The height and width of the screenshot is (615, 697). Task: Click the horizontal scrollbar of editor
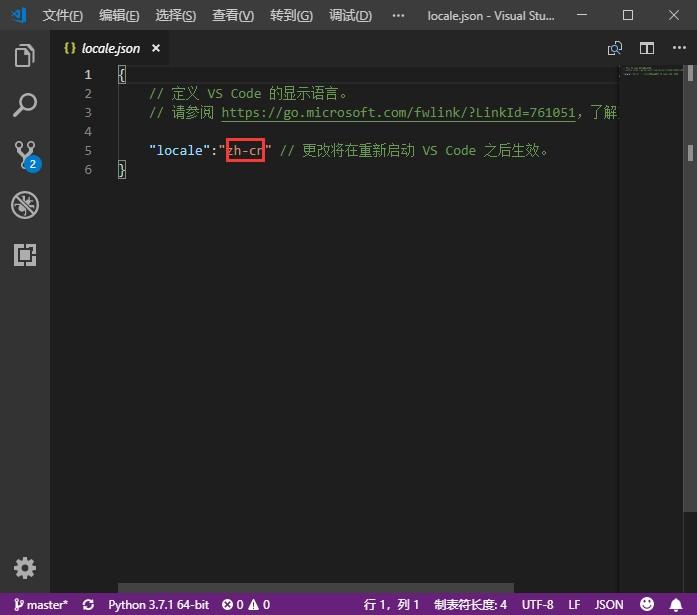coord(316,587)
